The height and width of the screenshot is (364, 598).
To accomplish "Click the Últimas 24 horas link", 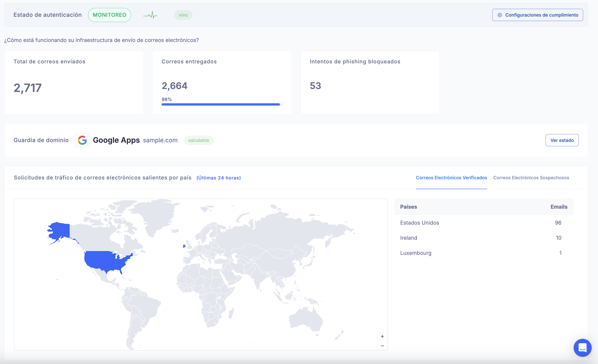I will (219, 178).
